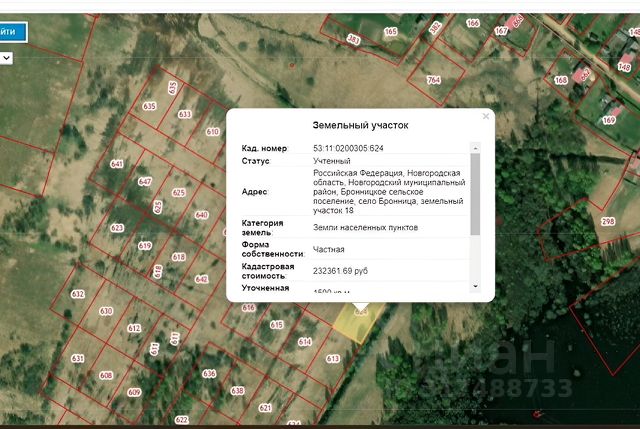Screen dimensions: 640x429
Task: Click status value Учтенный
Action: [x=331, y=161]
